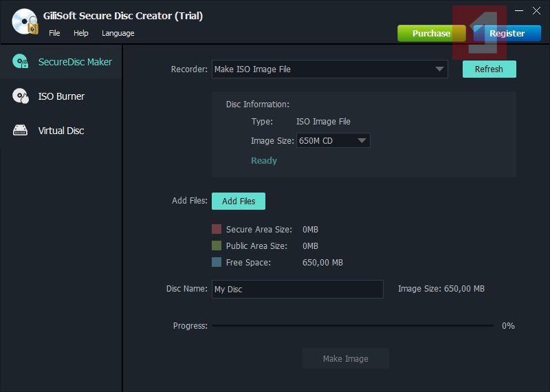Click the ISO Burner flame disc icon
550x392 pixels.
point(21,96)
